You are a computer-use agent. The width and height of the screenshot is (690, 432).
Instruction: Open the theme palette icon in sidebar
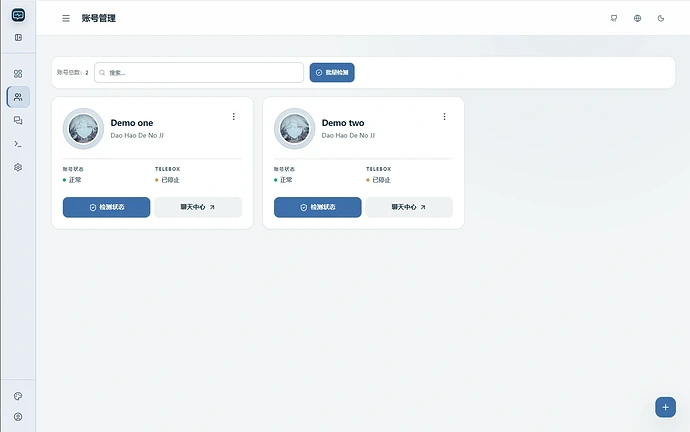click(18, 396)
